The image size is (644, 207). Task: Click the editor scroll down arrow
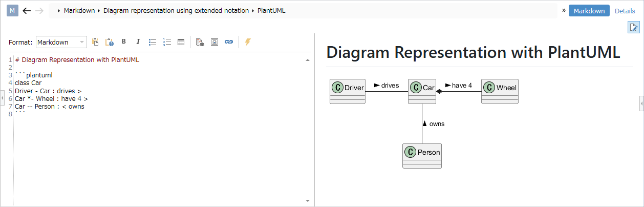[x=308, y=200]
